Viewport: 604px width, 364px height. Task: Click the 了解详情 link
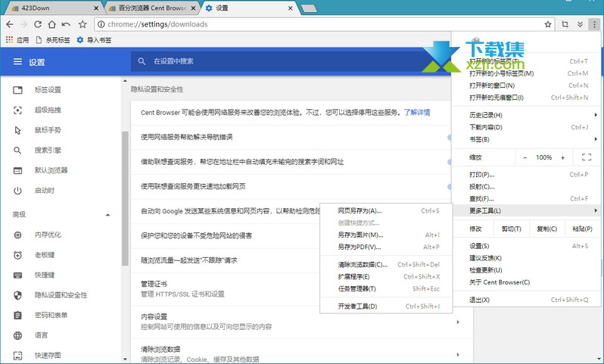point(417,113)
